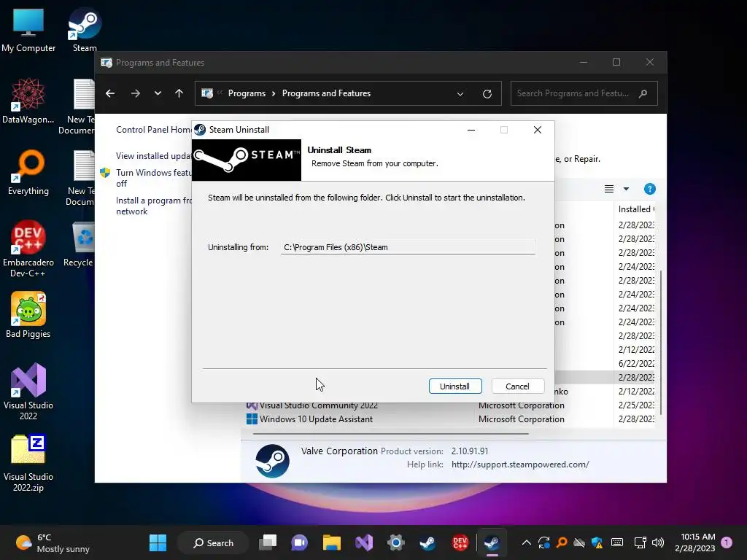
Task: Select the Bad Piggies desktop icon
Action: click(x=28, y=315)
